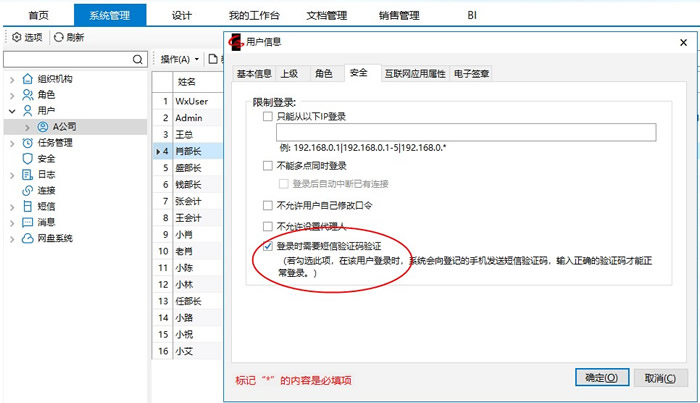The image size is (700, 403).
Task: Uncheck 登录时需要短信验证码验证 option
Action: click(x=268, y=246)
